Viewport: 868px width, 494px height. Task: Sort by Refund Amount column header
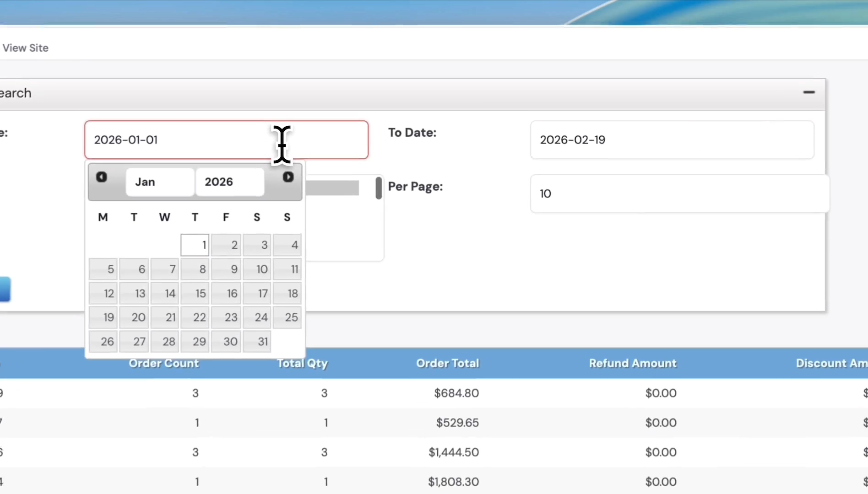[633, 363]
